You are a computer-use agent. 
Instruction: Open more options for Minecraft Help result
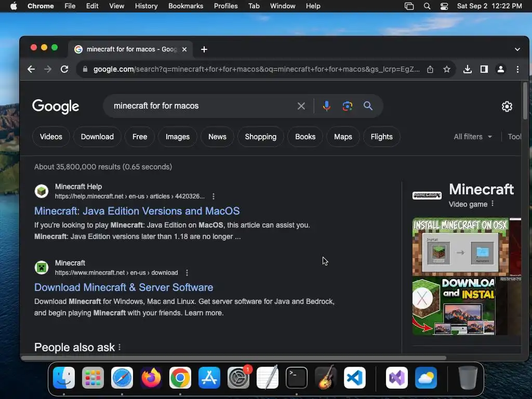coord(214,196)
